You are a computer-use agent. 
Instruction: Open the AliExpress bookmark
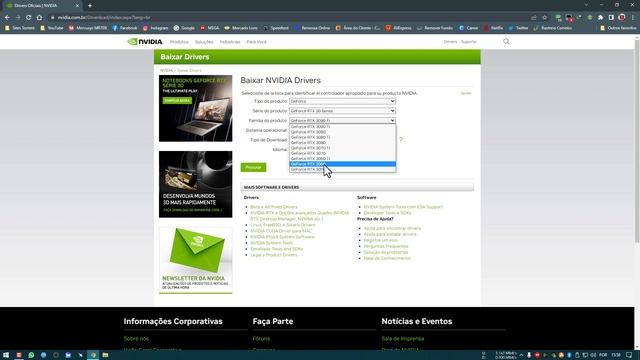pos(398,28)
